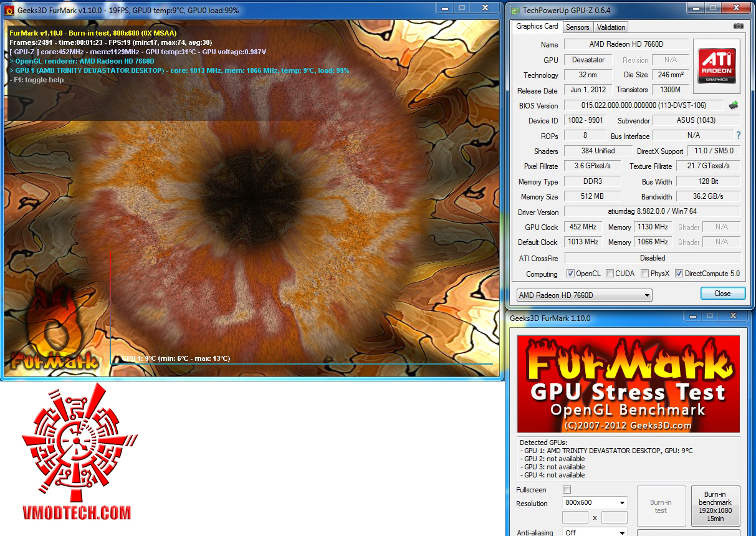Click the GPU field value Devastator
The width and height of the screenshot is (756, 536).
[x=588, y=60]
